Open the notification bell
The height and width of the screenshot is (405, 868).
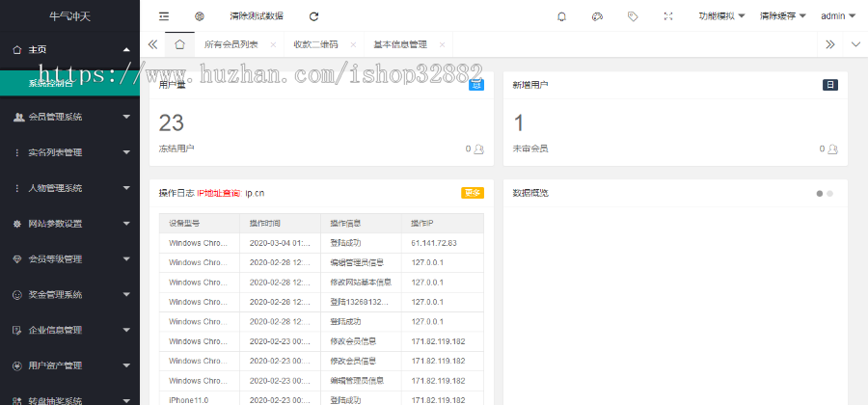pos(561,16)
